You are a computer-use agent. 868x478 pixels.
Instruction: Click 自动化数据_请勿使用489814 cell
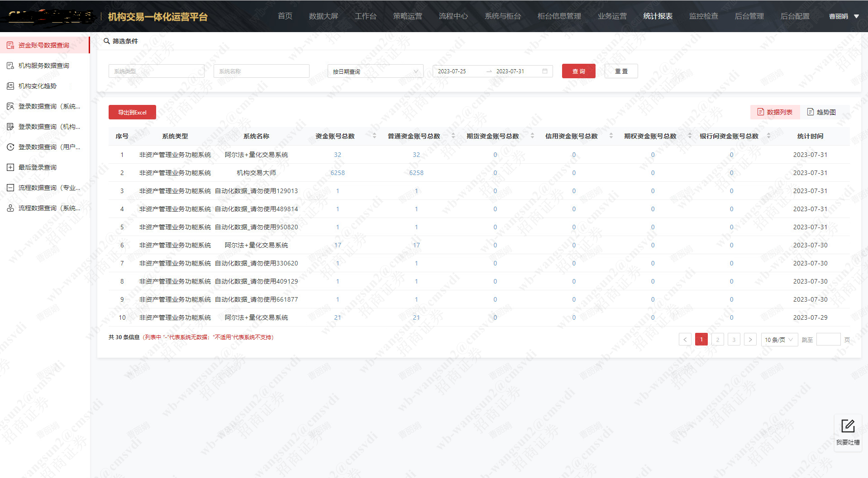(x=256, y=209)
